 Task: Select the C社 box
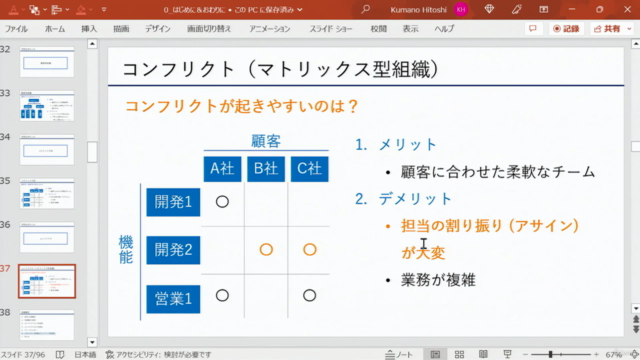pos(309,169)
